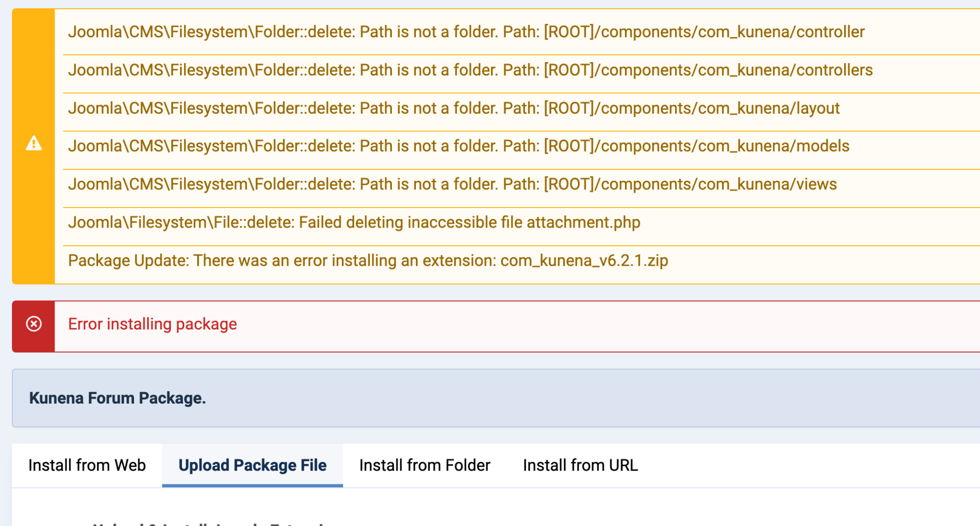The height and width of the screenshot is (526, 980).
Task: Select the Upload Package File tab
Action: [x=252, y=465]
